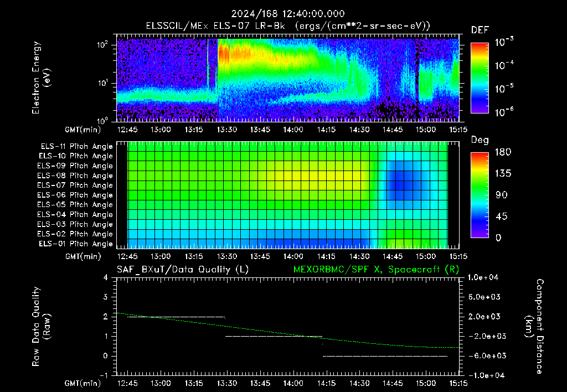
Task: Click GMT(min) label under data quality plot
Action: 83,383
